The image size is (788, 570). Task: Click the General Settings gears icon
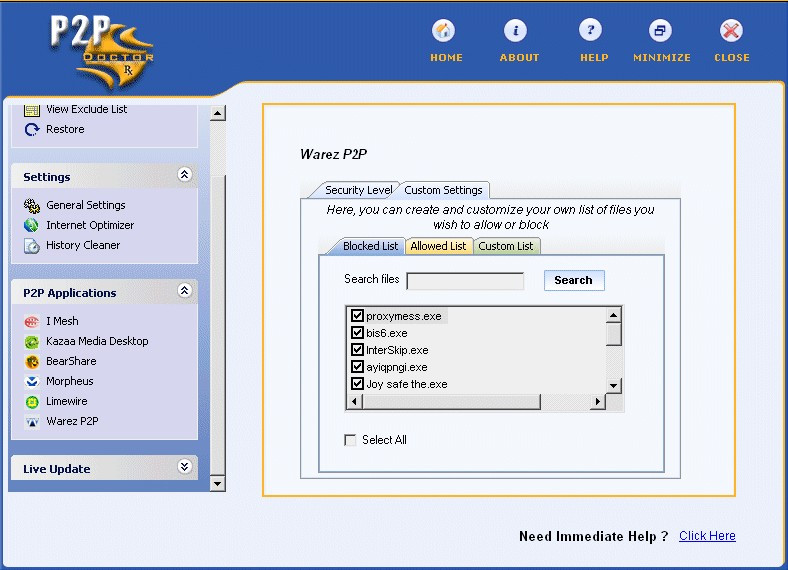32,205
